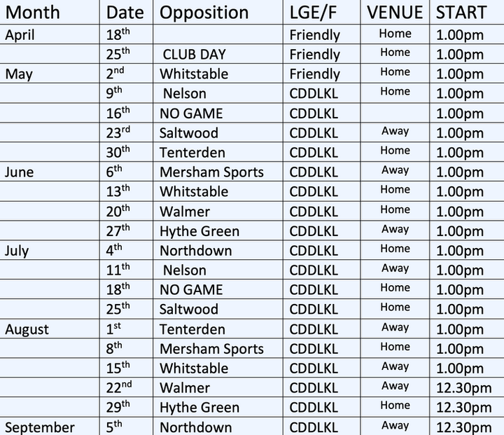Select the 30th date cell
Viewport: 504px width, 435px height.
pos(118,152)
